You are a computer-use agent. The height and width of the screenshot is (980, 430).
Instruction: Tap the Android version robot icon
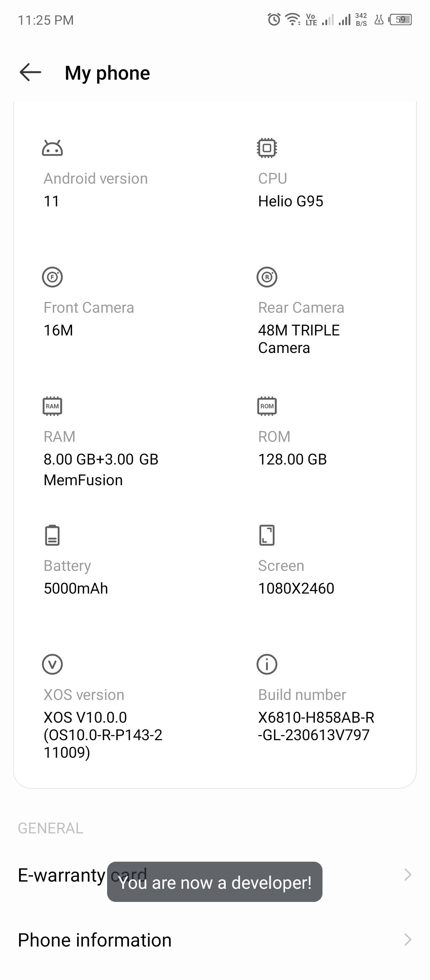point(52,148)
